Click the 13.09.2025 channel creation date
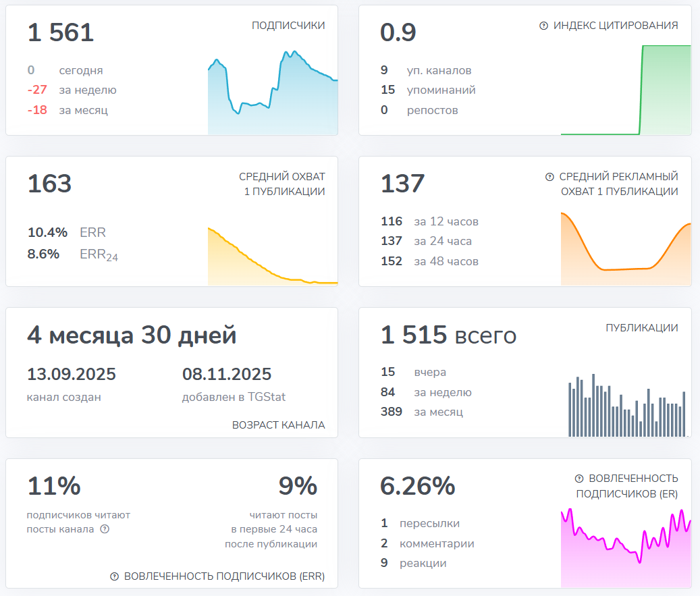 (70, 373)
